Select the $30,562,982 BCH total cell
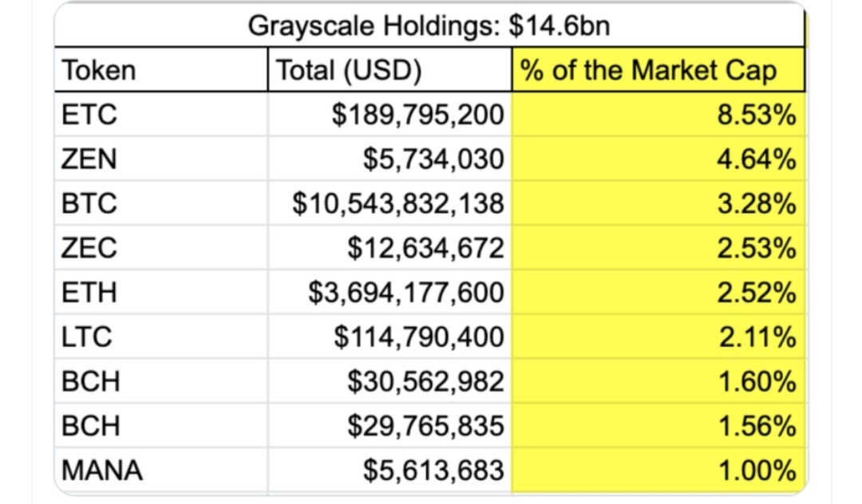Image resolution: width=862 pixels, height=504 pixels. [389, 381]
